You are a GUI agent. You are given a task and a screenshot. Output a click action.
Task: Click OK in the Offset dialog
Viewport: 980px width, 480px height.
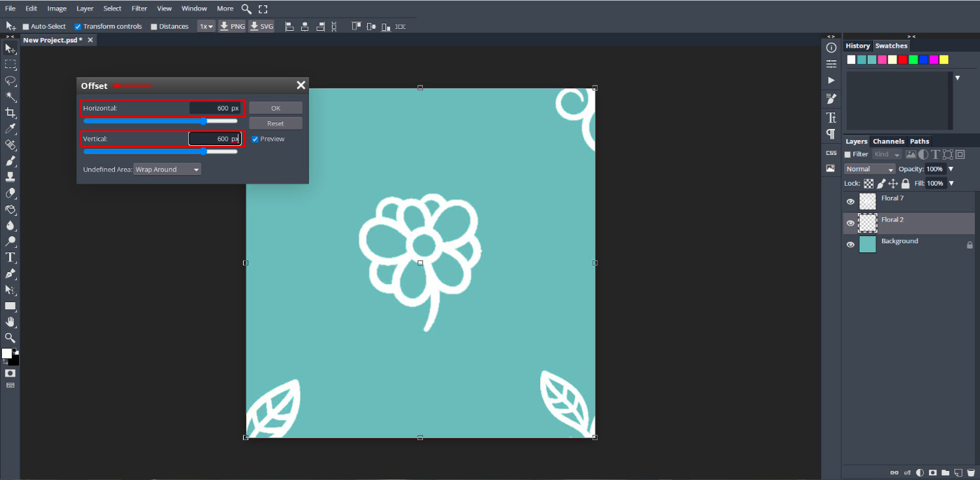coord(276,108)
